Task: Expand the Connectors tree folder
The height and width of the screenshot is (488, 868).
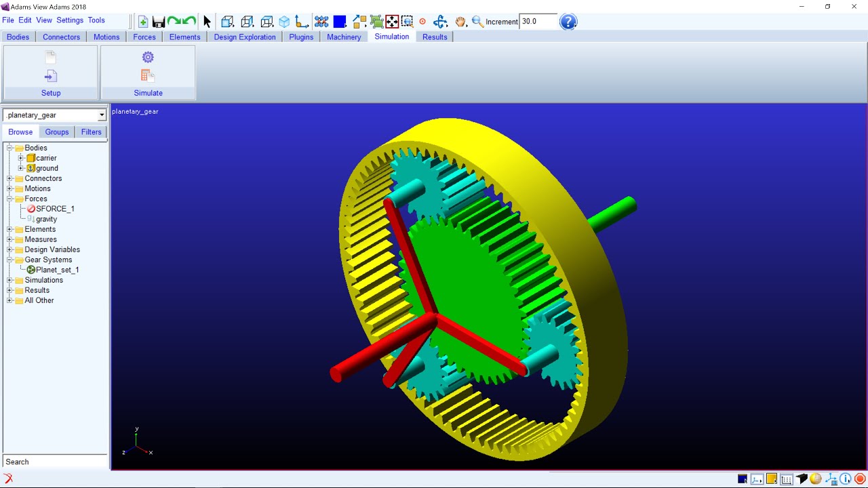Action: point(10,178)
